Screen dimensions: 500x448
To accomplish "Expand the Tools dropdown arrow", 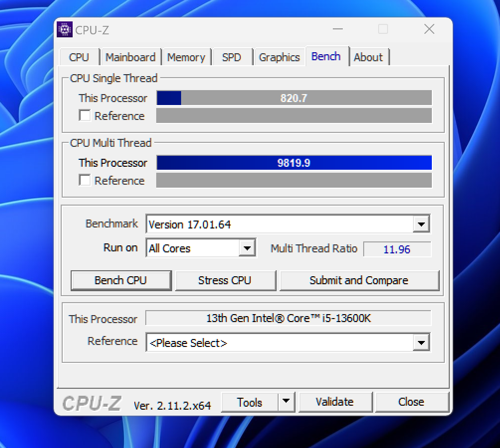I will click(286, 402).
